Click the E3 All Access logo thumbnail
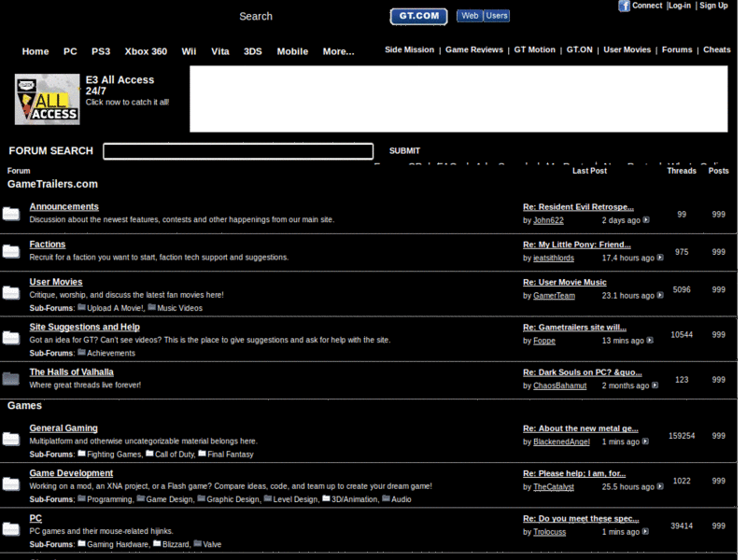This screenshot has width=747, height=560. 48,99
